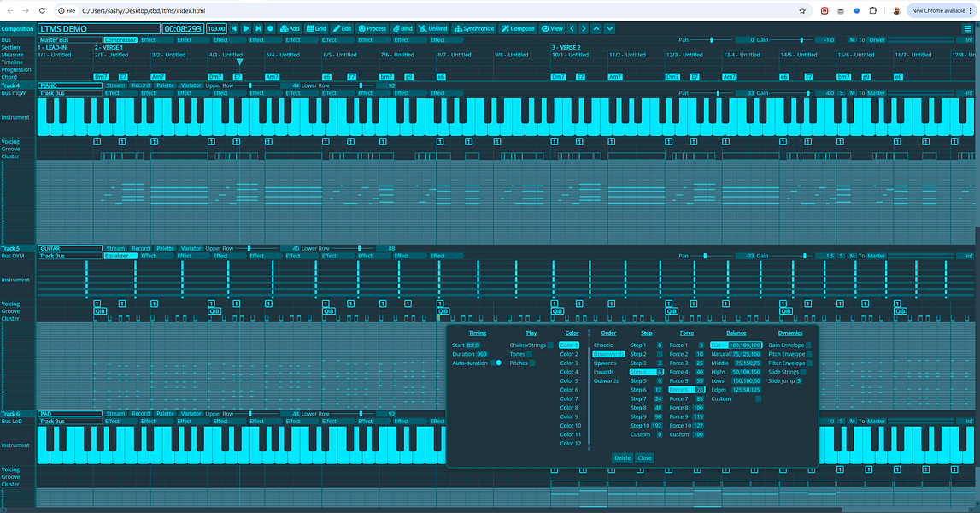Open Track 5's Palette button
The width and height of the screenshot is (980, 513).
[x=166, y=248]
